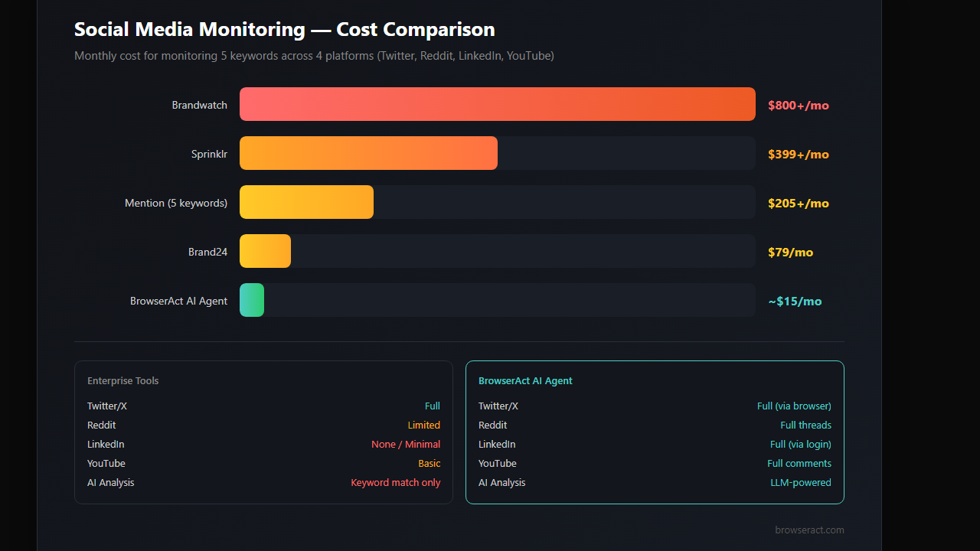Select the $79/mo price label
Screen dimensions: 980x551
(x=790, y=252)
